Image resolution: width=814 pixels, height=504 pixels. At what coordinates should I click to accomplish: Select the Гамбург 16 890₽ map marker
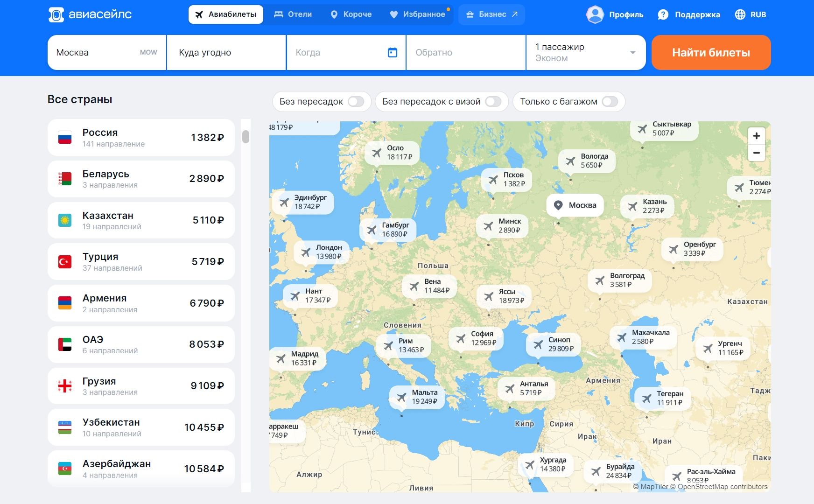coord(388,230)
